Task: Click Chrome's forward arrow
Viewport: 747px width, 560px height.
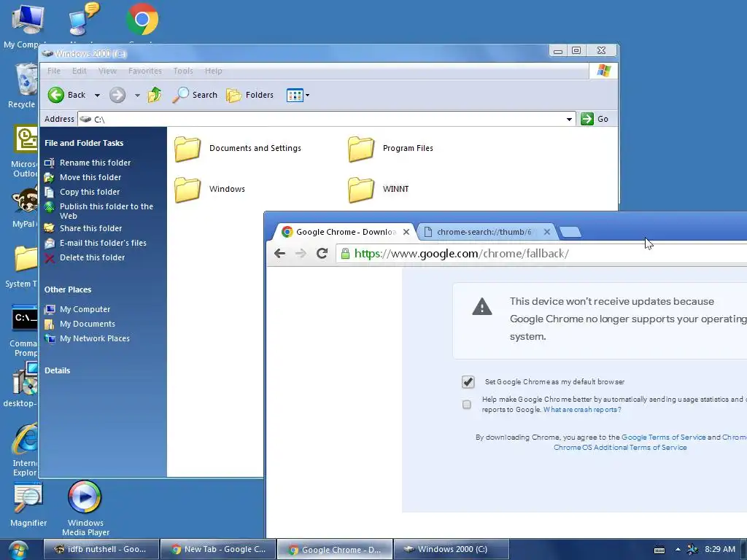Action: [x=301, y=253]
